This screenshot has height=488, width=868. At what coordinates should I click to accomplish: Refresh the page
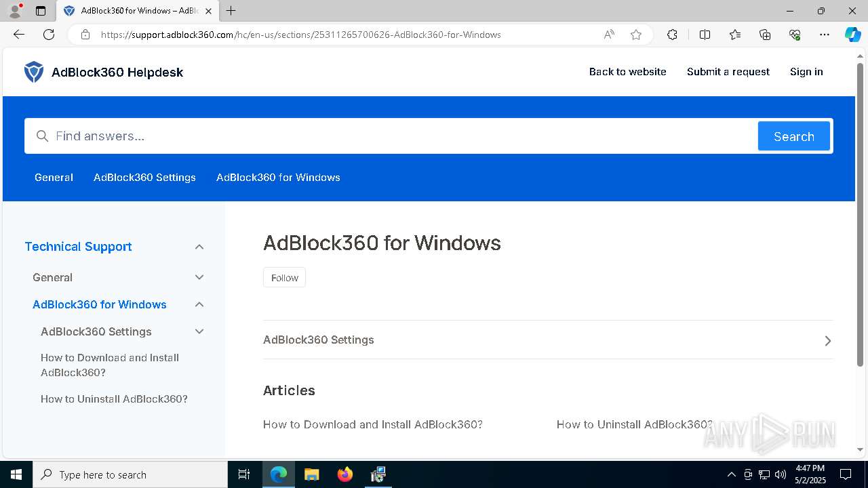pos(49,35)
